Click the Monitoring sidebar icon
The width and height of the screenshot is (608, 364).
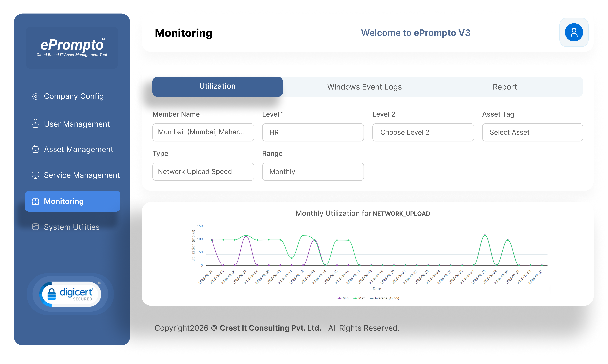[x=36, y=202]
